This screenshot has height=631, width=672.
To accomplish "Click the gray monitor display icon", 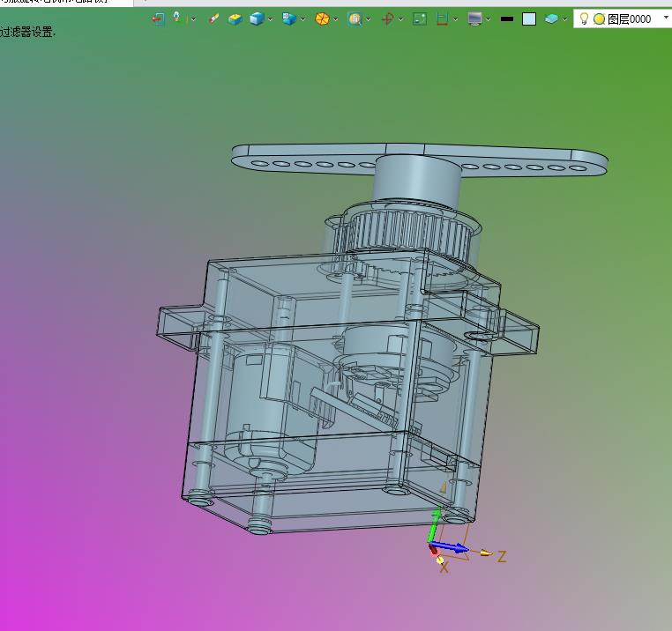I will (x=474, y=19).
